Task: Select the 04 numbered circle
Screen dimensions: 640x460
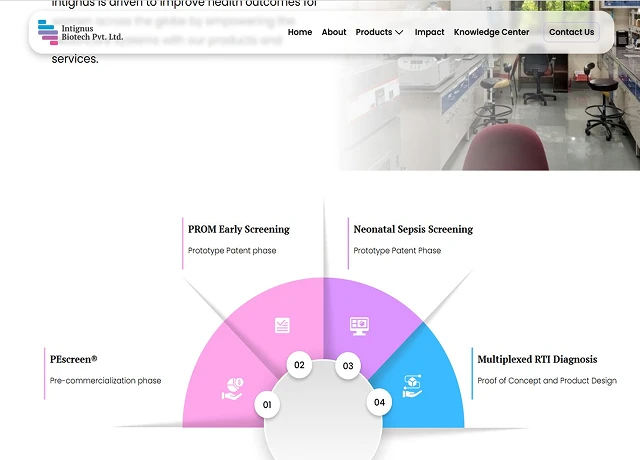Action: tap(380, 402)
